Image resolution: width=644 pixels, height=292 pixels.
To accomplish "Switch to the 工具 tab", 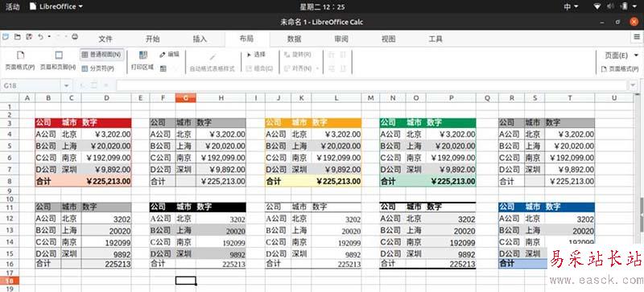I will [x=436, y=39].
